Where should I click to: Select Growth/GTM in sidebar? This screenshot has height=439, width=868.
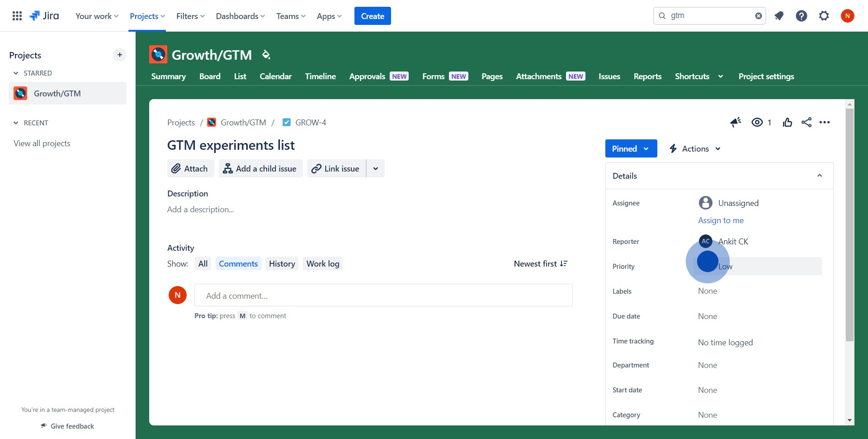68,93
